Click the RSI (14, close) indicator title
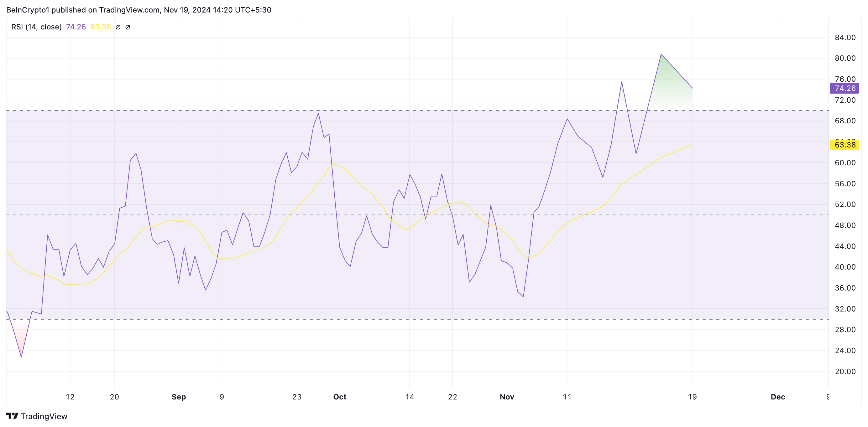This screenshot has width=868, height=427. tap(36, 27)
